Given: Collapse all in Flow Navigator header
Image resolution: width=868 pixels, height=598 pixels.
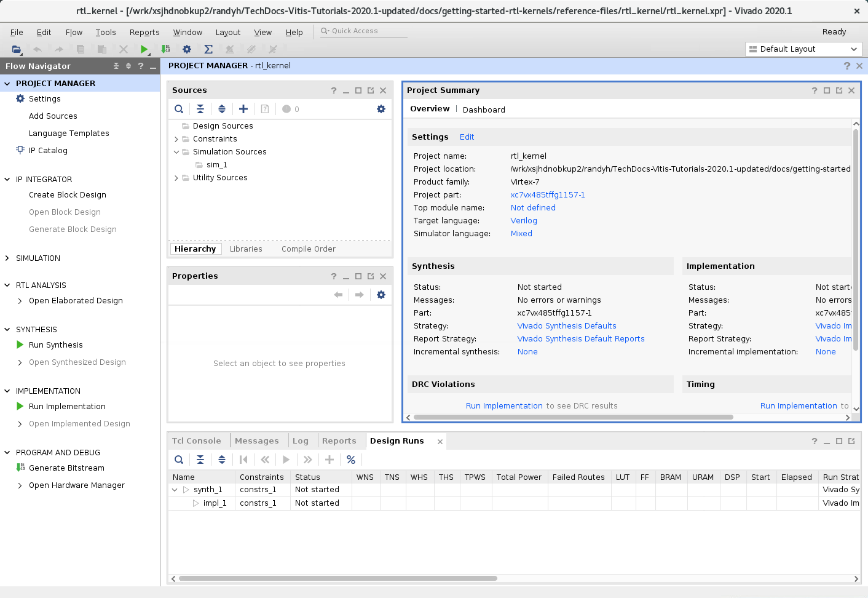Looking at the screenshot, I should pos(116,66).
